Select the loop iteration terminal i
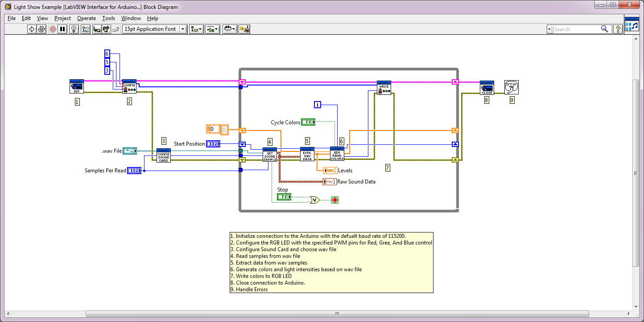The image size is (644, 322). [x=318, y=105]
